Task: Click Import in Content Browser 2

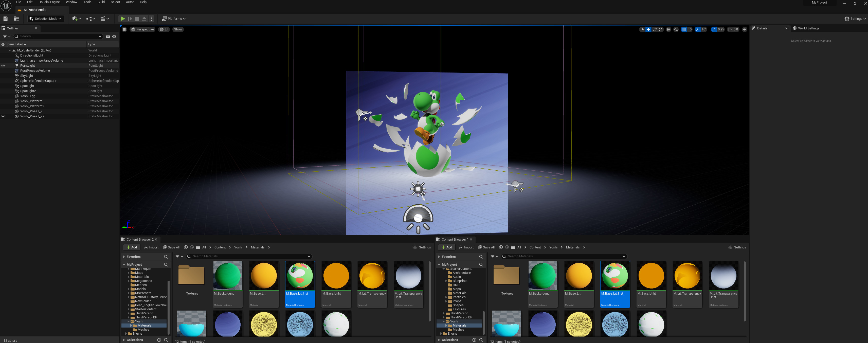Action: pyautogui.click(x=151, y=247)
